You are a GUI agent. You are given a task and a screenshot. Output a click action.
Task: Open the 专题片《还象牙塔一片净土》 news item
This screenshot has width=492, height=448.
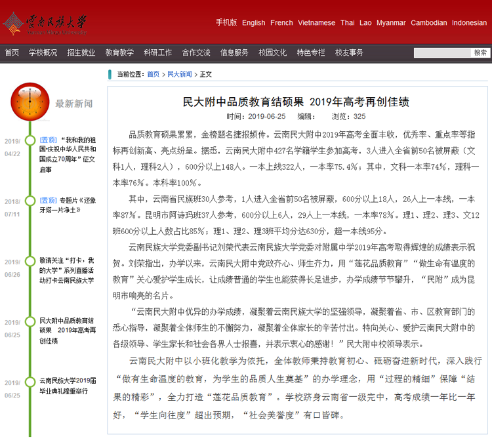[x=68, y=205]
